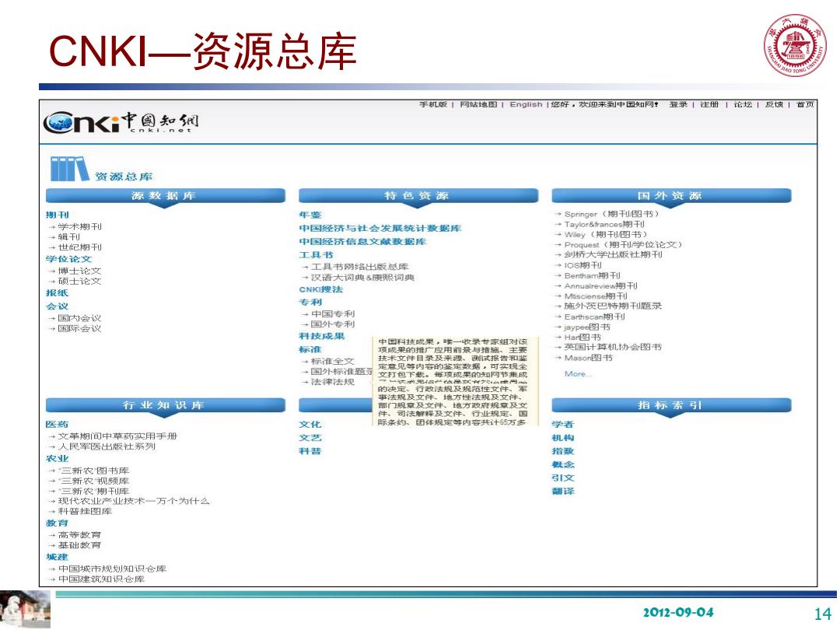Switch the site to English
840x630 pixels.
click(526, 104)
